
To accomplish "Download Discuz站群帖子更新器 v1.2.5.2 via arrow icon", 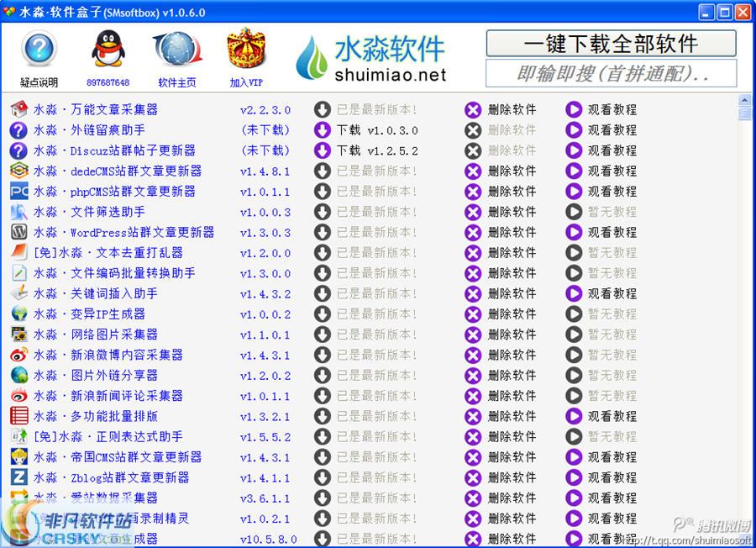I will pos(322,150).
